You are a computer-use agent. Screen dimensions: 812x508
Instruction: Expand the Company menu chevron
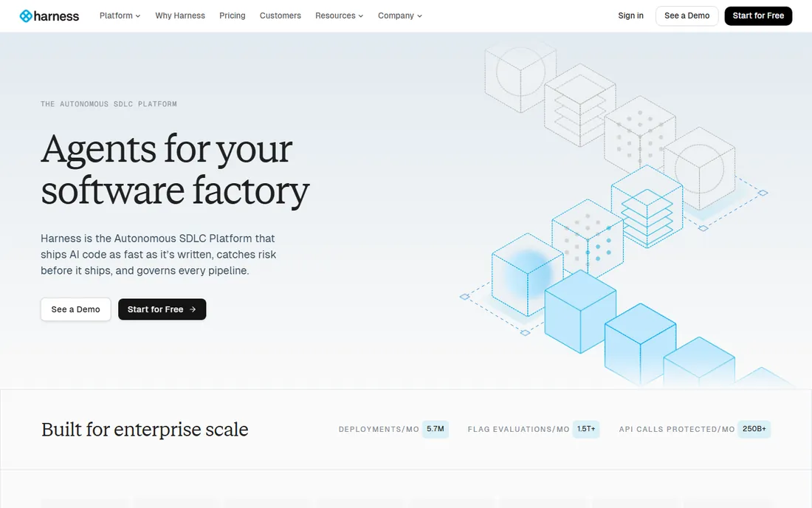click(x=419, y=16)
